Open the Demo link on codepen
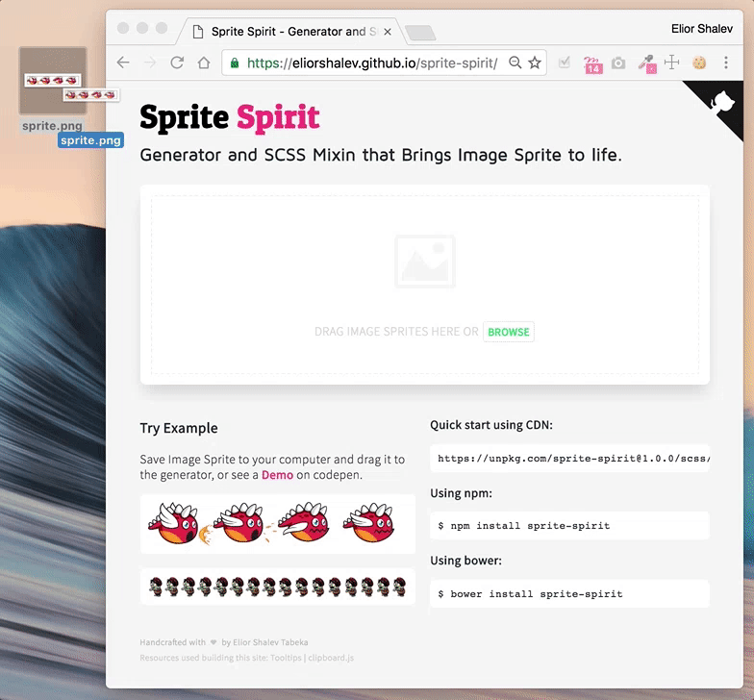754x700 pixels. (277, 475)
